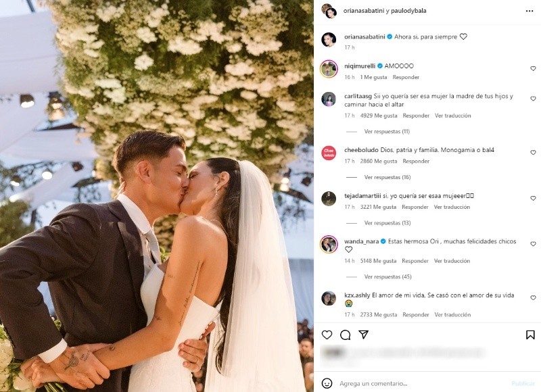This screenshot has height=392, width=541.
Task: Open niqimurelli avatar
Action: pos(329,69)
